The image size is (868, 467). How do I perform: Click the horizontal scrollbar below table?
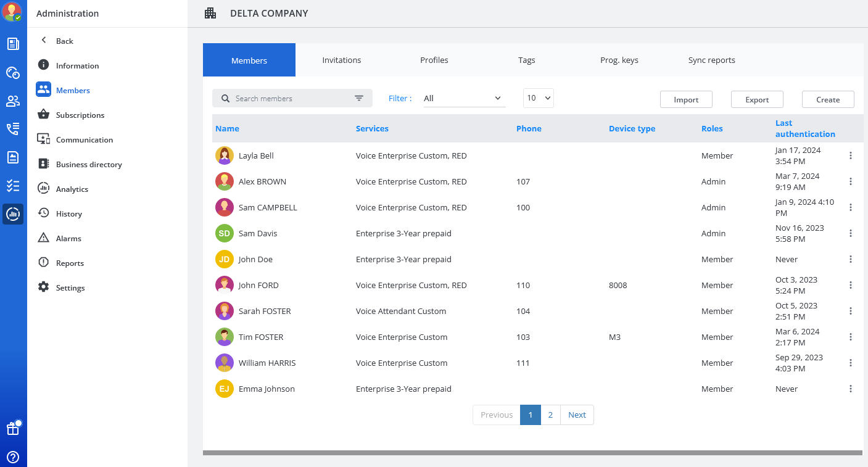(x=532, y=453)
